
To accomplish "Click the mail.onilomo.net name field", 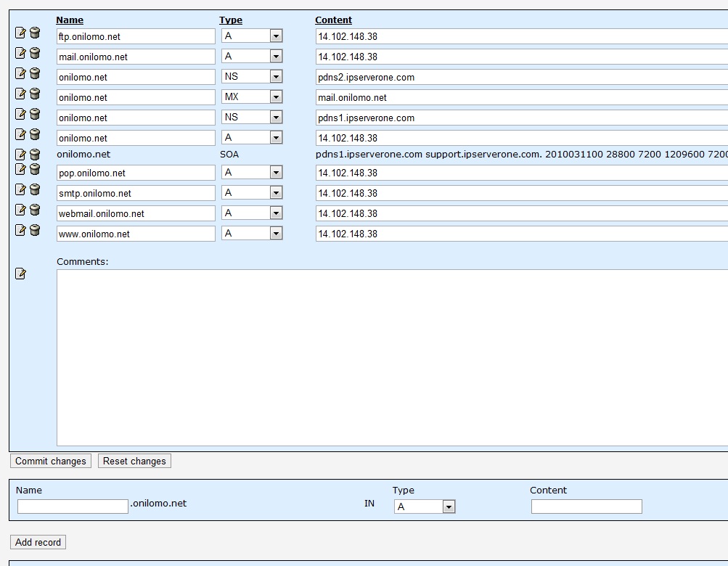I will point(136,57).
